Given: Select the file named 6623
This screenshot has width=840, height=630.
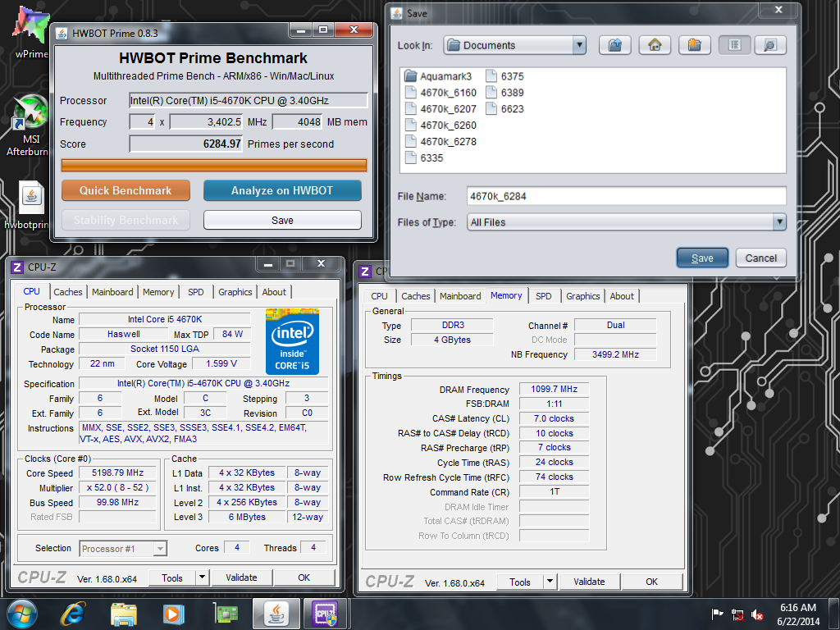Looking at the screenshot, I should 504,109.
